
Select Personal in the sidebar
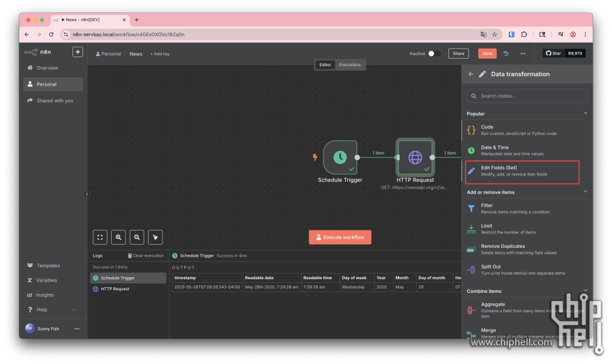click(53, 84)
